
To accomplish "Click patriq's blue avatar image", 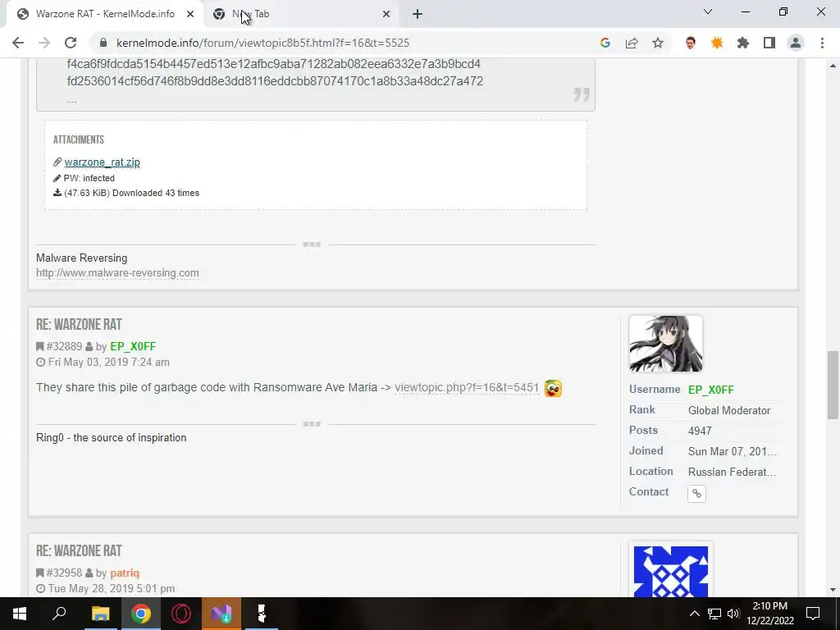I will click(671, 571).
